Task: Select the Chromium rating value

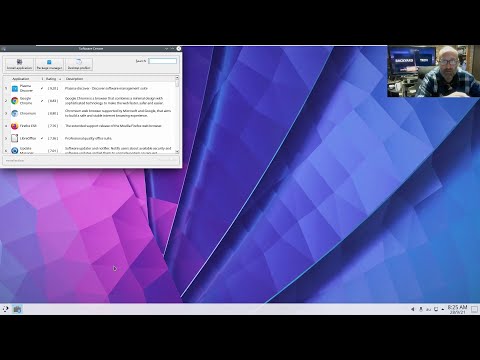Action: coord(53,113)
